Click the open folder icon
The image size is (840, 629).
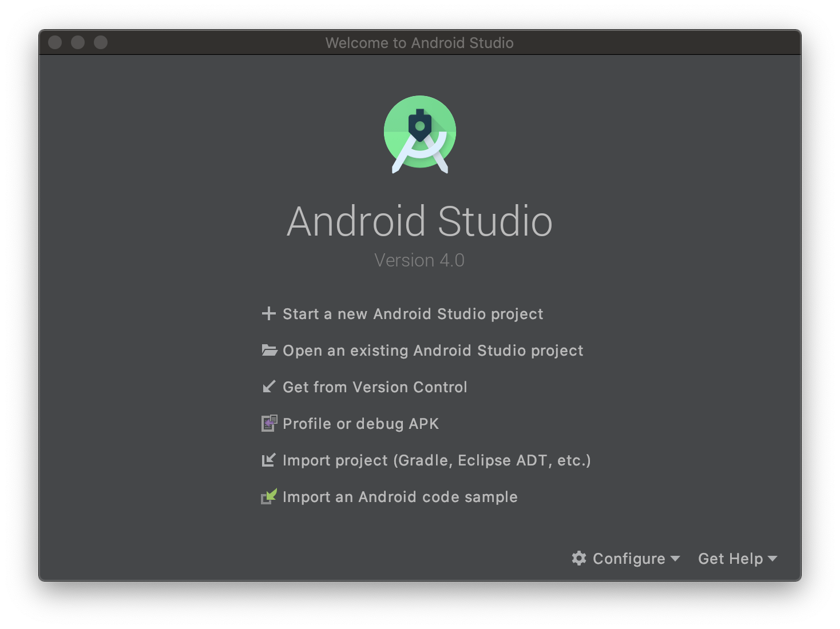(x=269, y=350)
